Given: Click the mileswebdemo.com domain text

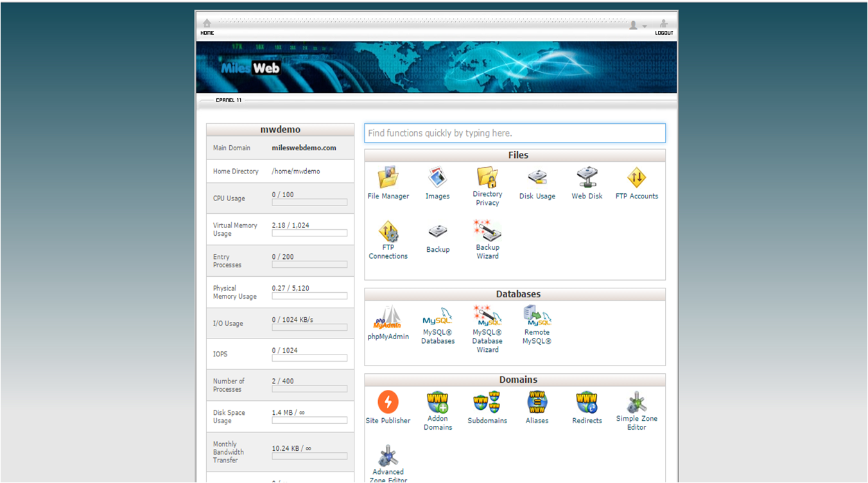Looking at the screenshot, I should [304, 148].
